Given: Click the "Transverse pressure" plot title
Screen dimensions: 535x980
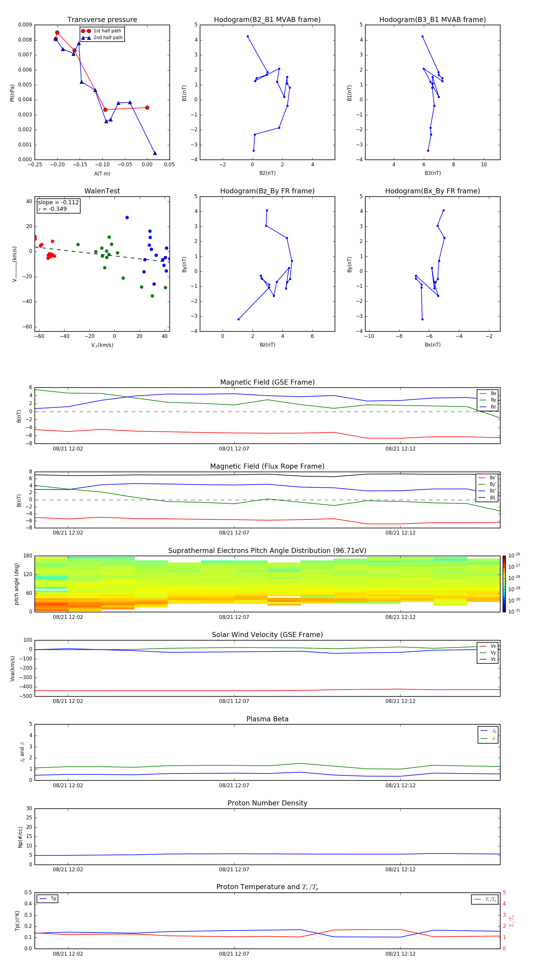Looking at the screenshot, I should [102, 20].
